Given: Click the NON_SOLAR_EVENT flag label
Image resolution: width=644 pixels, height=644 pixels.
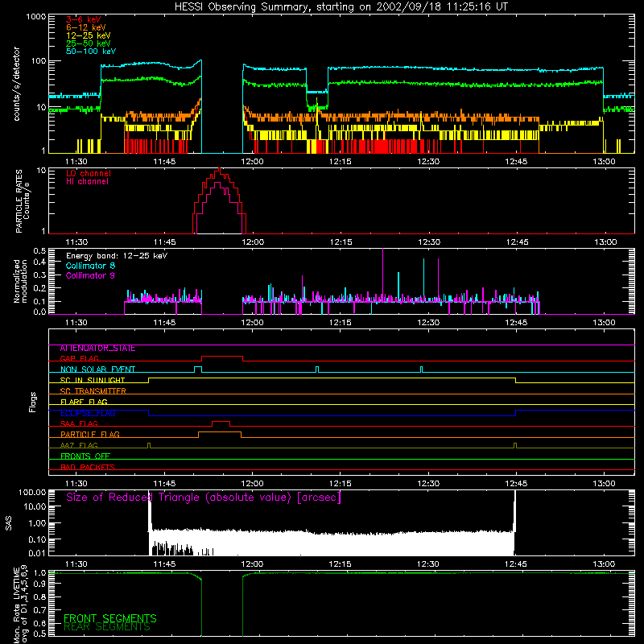Looking at the screenshot, I should 97,369.
